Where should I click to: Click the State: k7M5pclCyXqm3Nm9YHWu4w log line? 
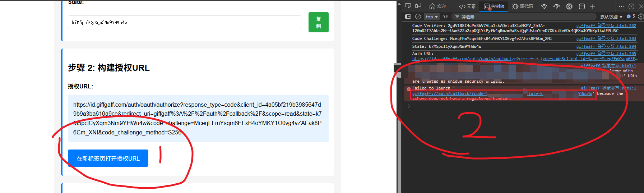pos(446,46)
